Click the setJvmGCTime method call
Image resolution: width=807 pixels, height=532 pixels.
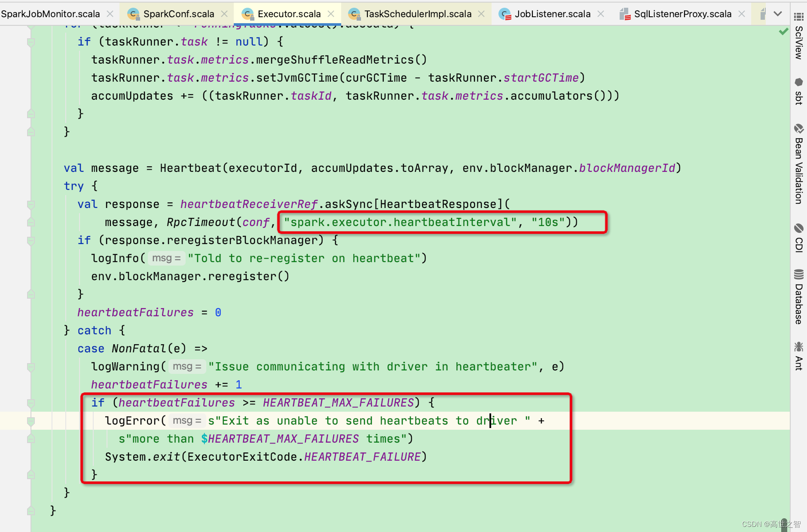[297, 78]
